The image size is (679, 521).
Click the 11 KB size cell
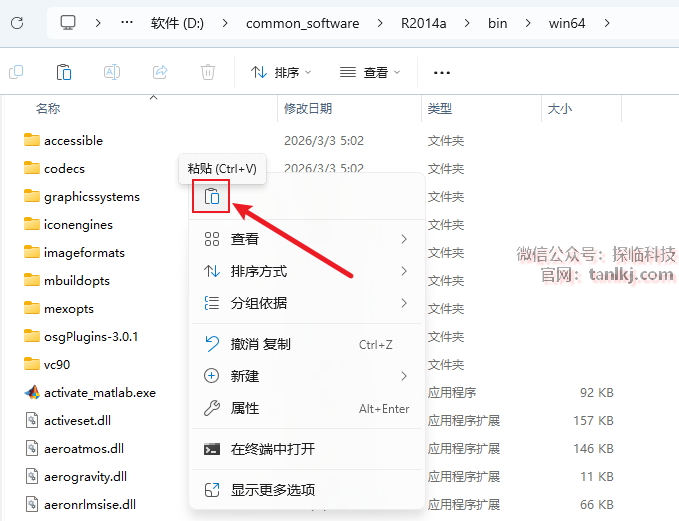[597, 477]
